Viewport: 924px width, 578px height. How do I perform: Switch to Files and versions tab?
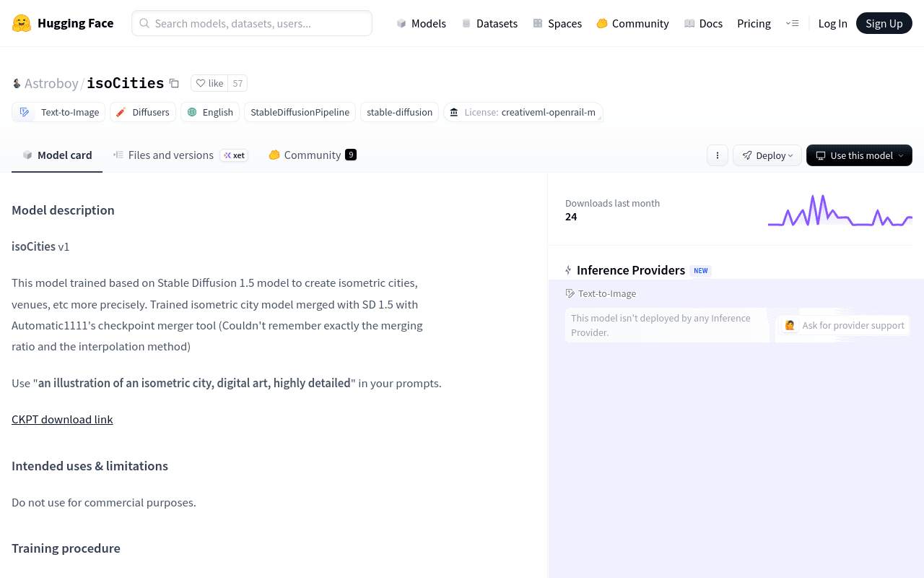[x=180, y=155]
